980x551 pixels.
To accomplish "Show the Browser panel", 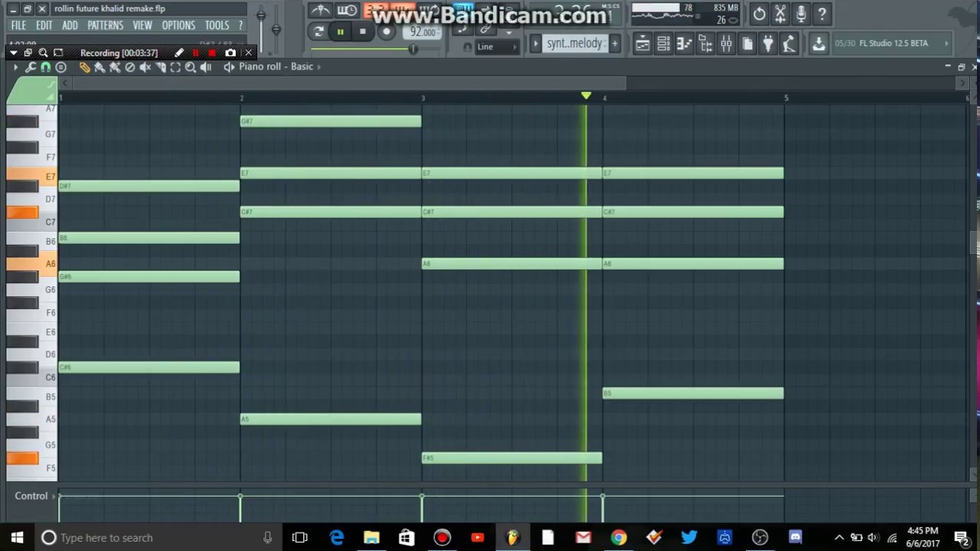I will pos(705,44).
